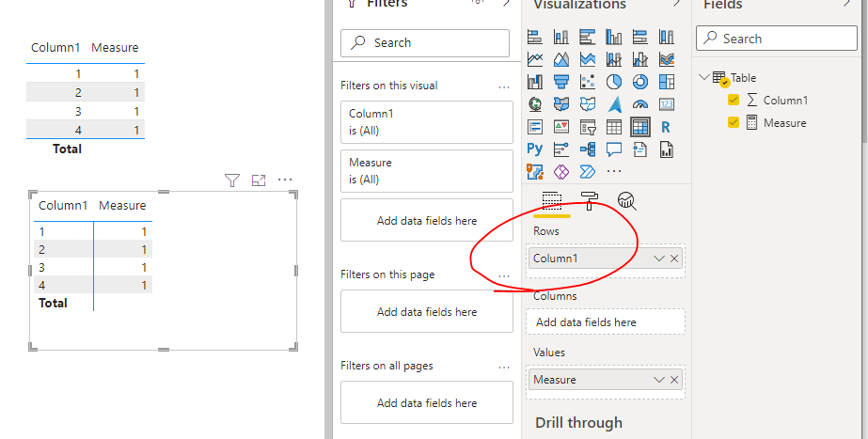Viewport: 868px width, 439px height.
Task: Select the Azure map visual
Action: click(x=614, y=104)
